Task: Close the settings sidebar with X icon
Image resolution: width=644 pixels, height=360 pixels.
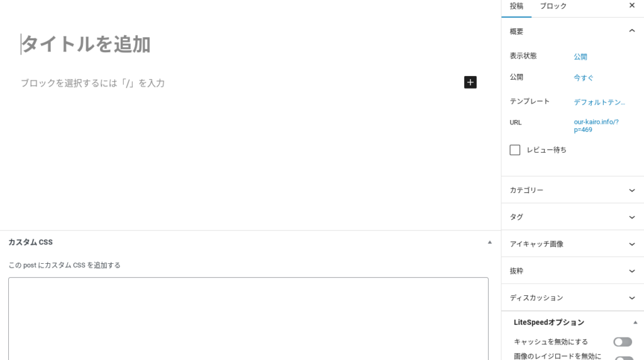Action: (632, 6)
